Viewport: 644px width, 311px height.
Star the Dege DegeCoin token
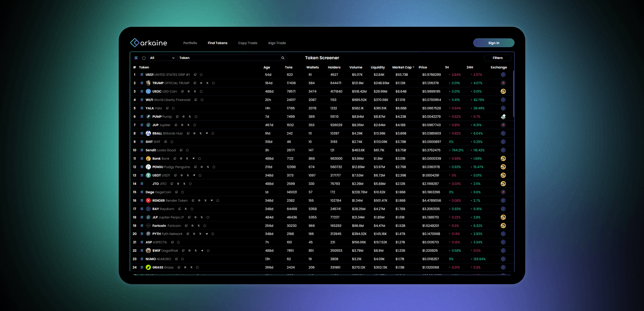[x=182, y=192]
